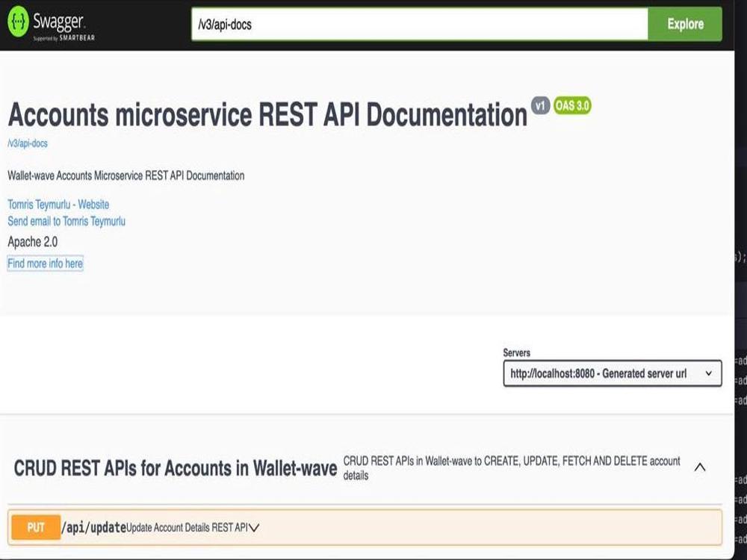Click Update Account Details REST API summary
747x560 pixels.
187,528
